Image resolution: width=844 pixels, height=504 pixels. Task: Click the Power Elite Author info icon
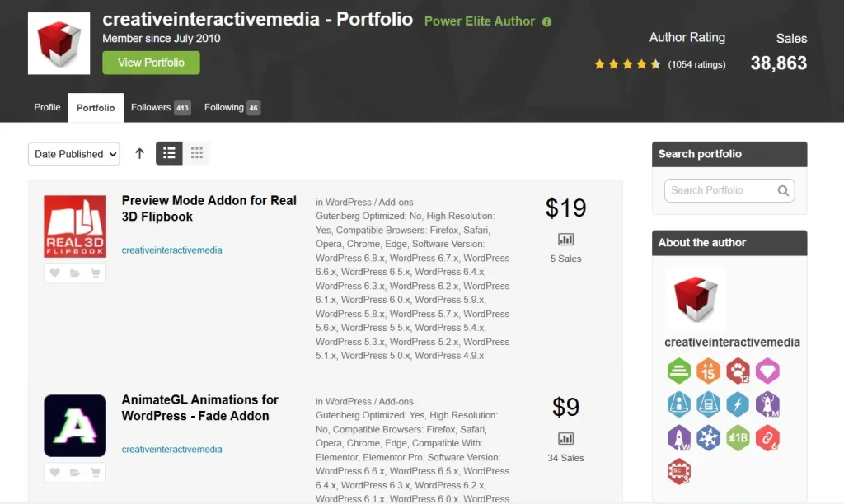coord(547,22)
